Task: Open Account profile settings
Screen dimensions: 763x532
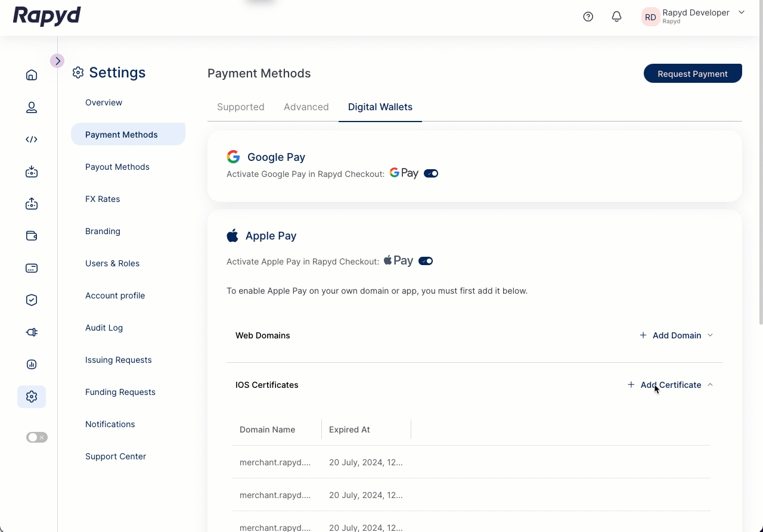Action: (115, 295)
